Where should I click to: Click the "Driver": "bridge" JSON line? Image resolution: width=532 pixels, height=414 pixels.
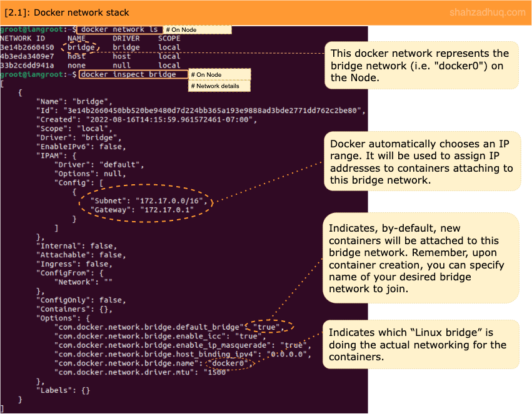79,137
